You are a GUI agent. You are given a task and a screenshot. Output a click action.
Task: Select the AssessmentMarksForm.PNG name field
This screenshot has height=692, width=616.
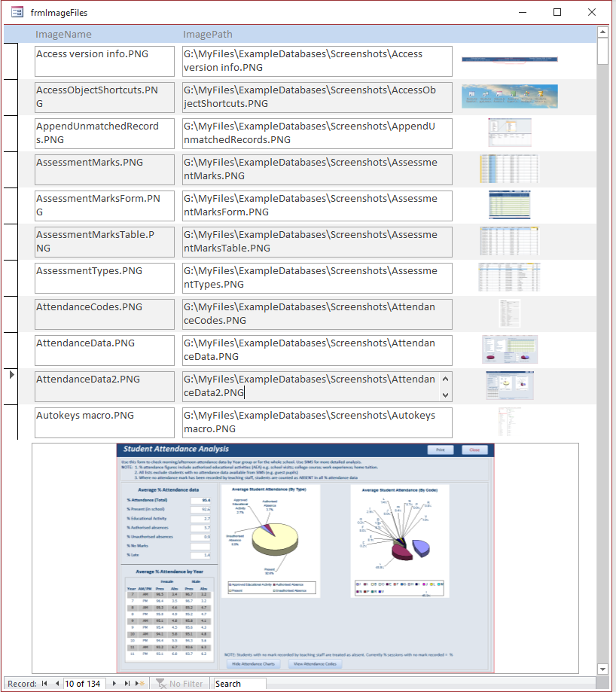point(105,206)
